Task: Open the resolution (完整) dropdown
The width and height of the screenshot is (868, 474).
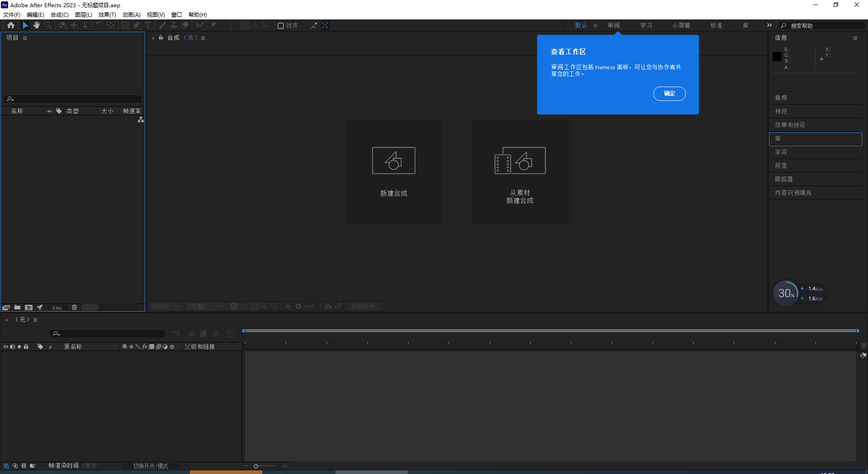Action: pos(206,306)
